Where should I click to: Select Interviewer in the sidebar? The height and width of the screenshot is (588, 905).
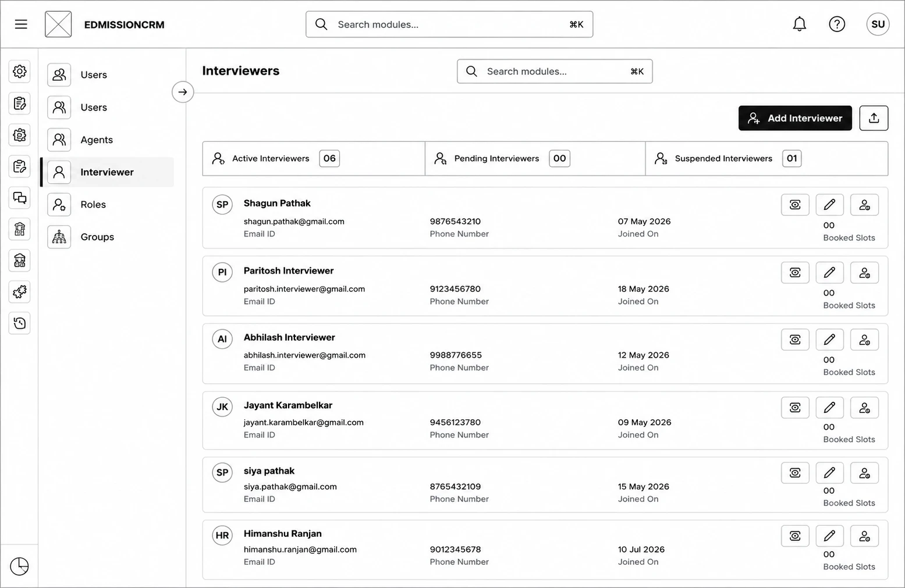tap(107, 172)
